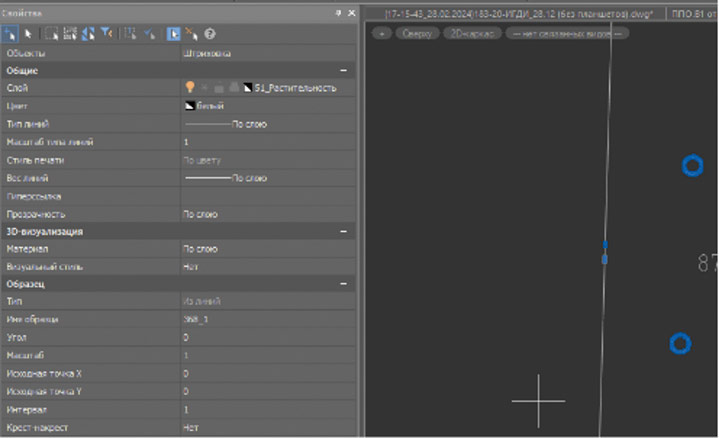Toggle the layer freeze icon in Слой row
719x438 pixels.
coord(205,87)
